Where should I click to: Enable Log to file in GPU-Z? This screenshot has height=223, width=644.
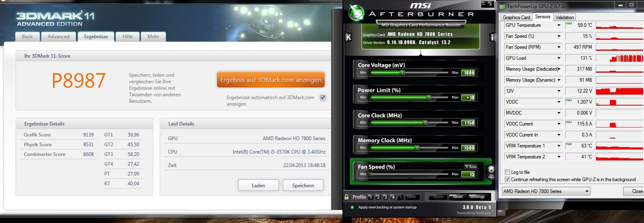[507, 172]
